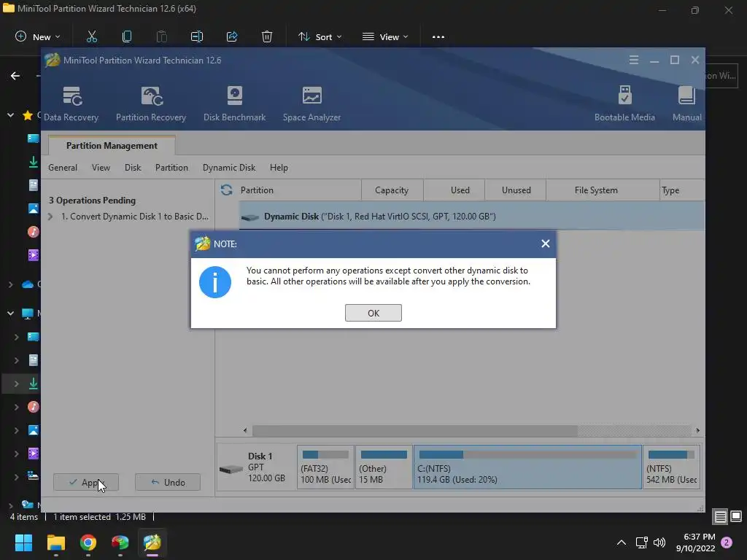The image size is (747, 560).
Task: Click Rename icon in File Explorer toolbar
Action: tap(197, 36)
